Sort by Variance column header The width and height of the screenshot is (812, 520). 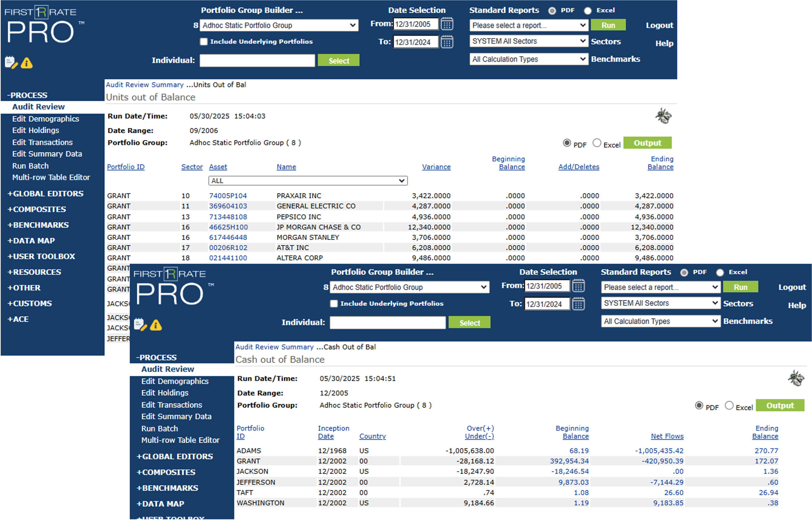click(436, 167)
